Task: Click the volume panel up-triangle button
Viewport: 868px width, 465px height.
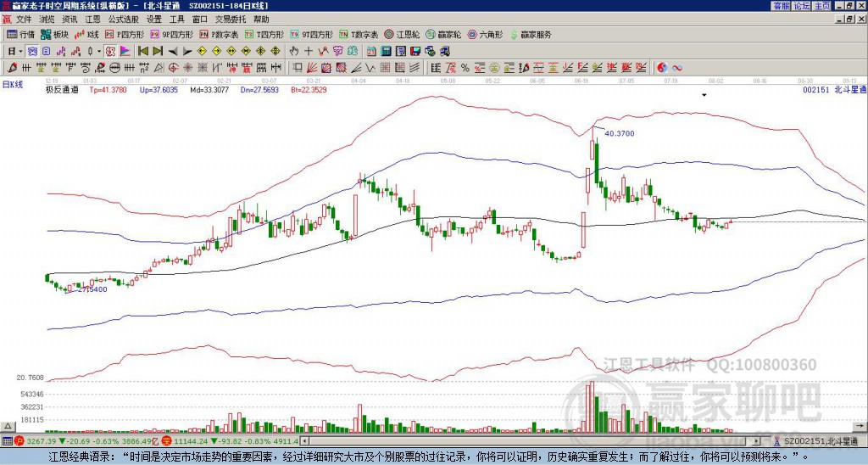Action: tap(7, 426)
